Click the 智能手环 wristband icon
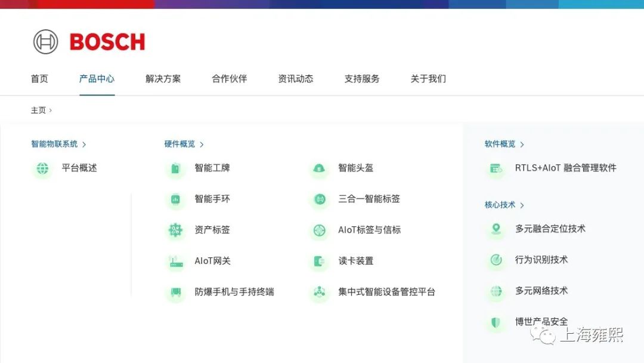 [x=175, y=199]
